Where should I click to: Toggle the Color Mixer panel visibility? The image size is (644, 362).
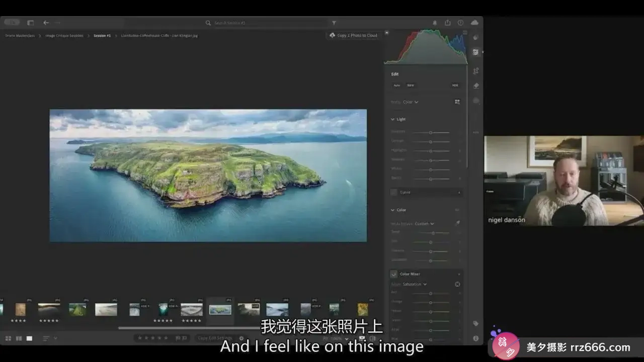394,274
